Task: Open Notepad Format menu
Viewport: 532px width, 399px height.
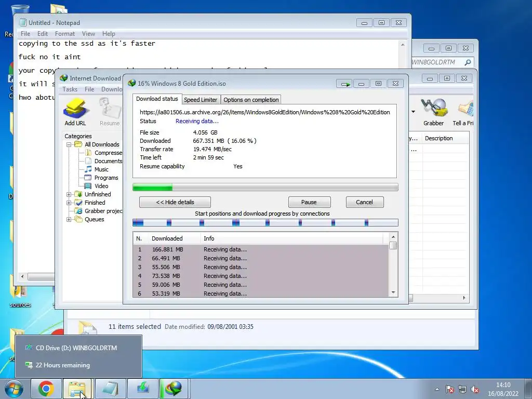Action: 65,34
